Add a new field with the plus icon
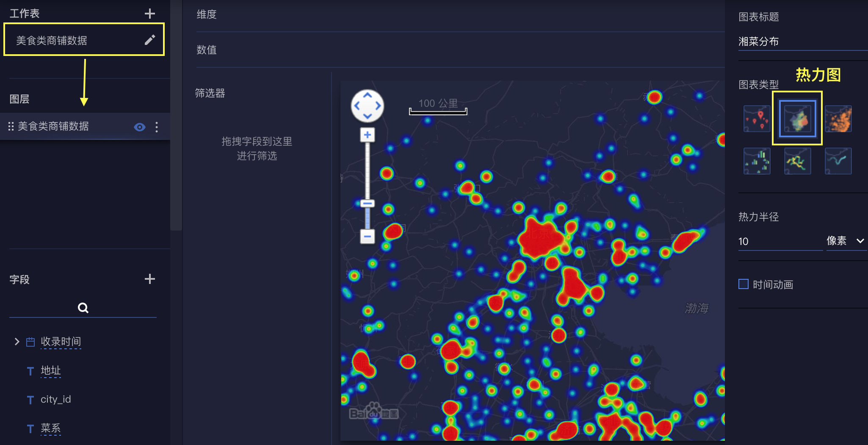Screen dimensions: 868x445 [x=149, y=279]
